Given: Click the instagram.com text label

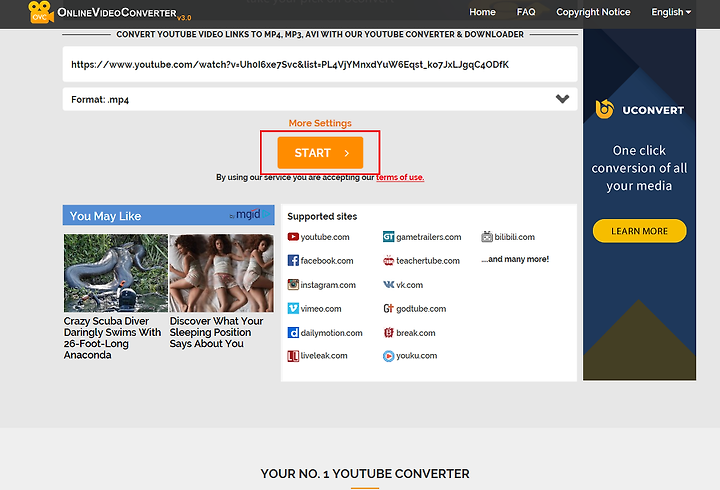Looking at the screenshot, I should pos(328,285).
